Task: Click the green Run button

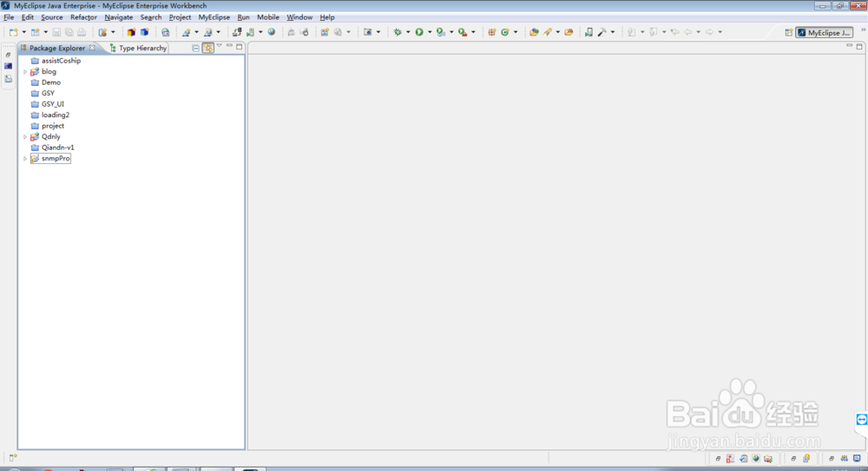Action: tap(419, 32)
